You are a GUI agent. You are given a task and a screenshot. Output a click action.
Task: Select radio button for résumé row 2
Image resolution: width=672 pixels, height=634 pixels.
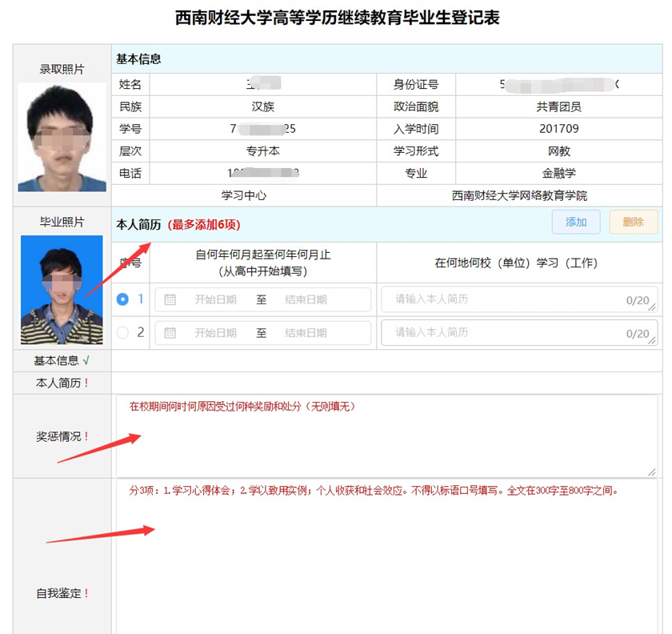click(x=122, y=333)
